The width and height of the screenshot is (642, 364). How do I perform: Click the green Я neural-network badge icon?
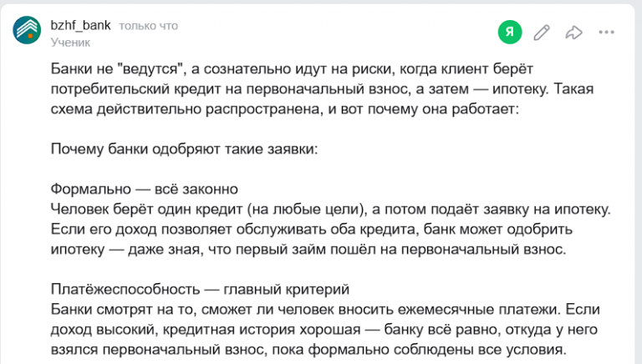coord(510,33)
